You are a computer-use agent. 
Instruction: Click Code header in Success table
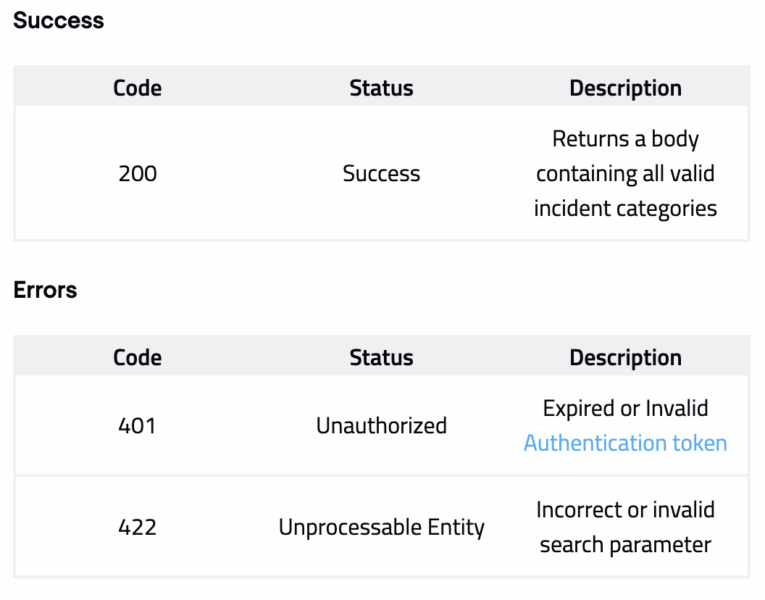137,88
